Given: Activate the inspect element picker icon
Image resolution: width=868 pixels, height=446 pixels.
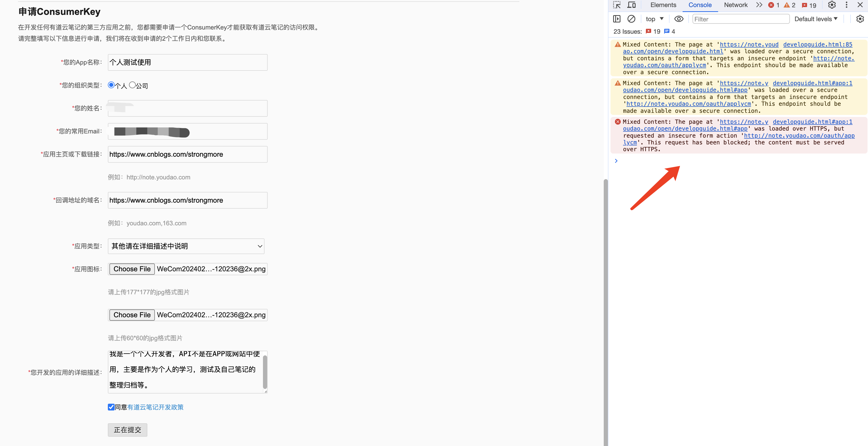Looking at the screenshot, I should (x=617, y=5).
